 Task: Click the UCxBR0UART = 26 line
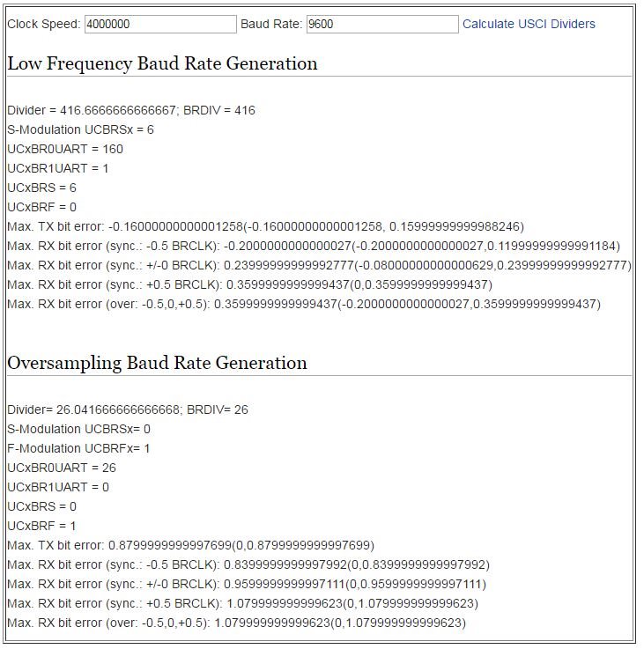(62, 468)
